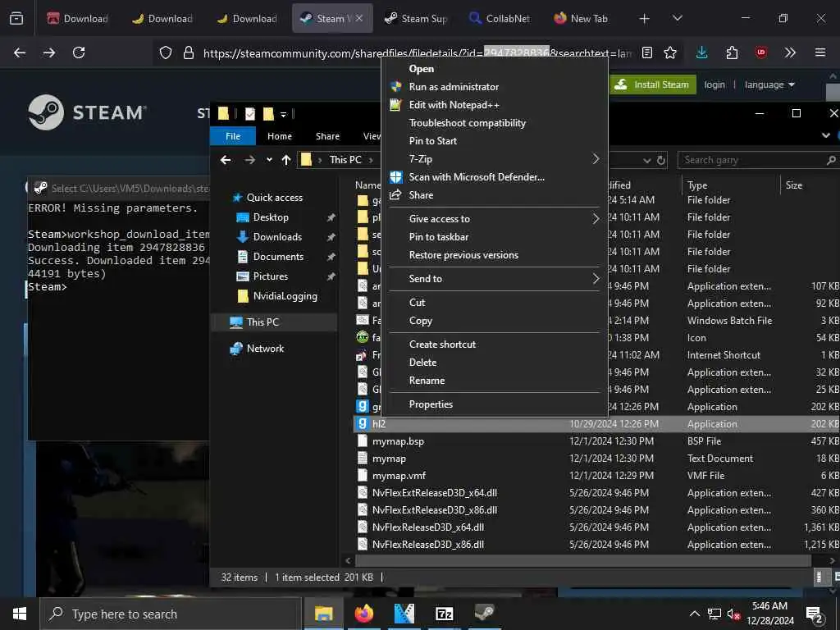Switch to the Explorer Share tab
The height and width of the screenshot is (630, 840).
point(328,136)
